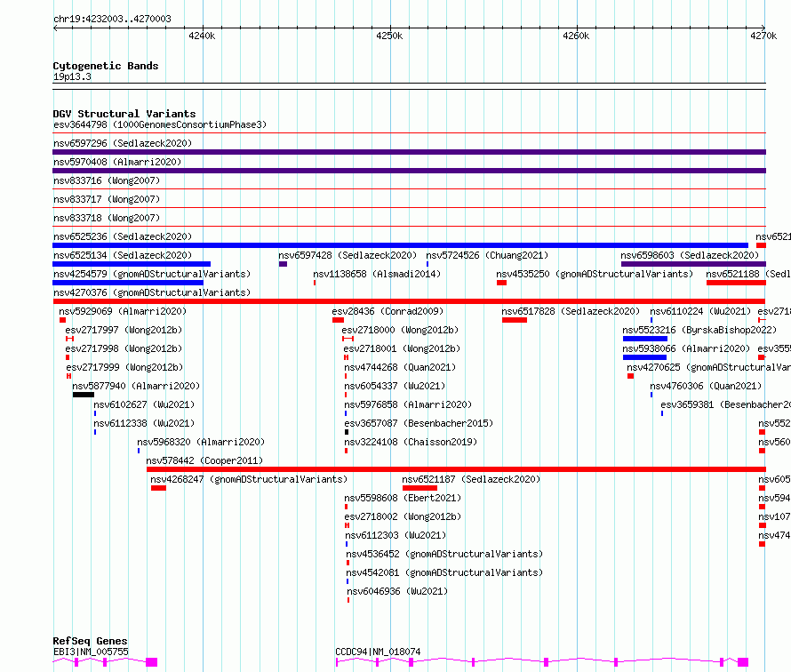Open nsv833717 (Wong2007) variant entry

point(107,199)
